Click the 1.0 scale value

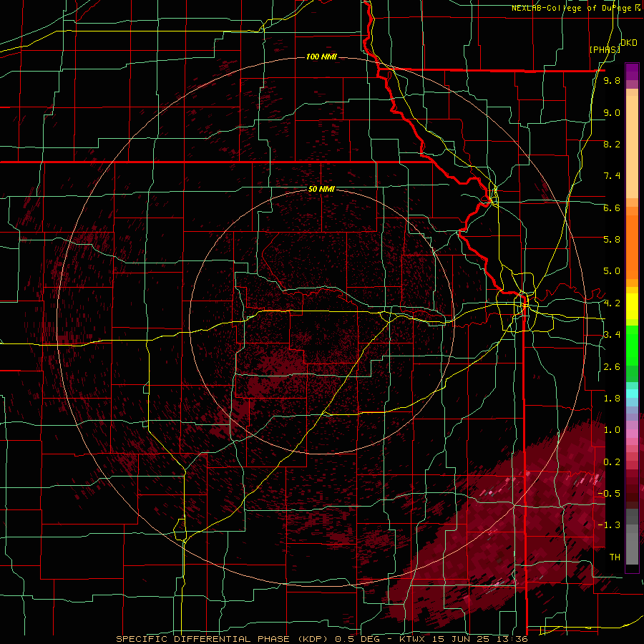pyautogui.click(x=612, y=430)
